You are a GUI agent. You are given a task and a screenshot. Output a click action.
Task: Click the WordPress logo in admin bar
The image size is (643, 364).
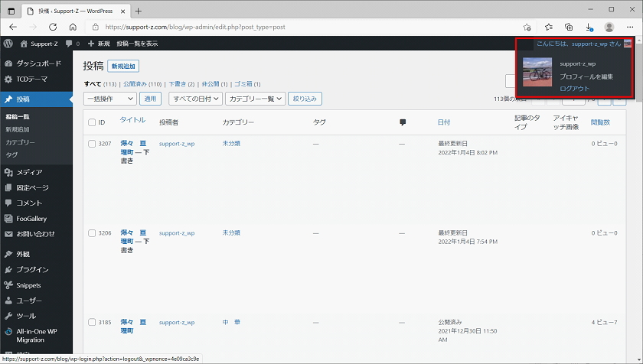8,44
